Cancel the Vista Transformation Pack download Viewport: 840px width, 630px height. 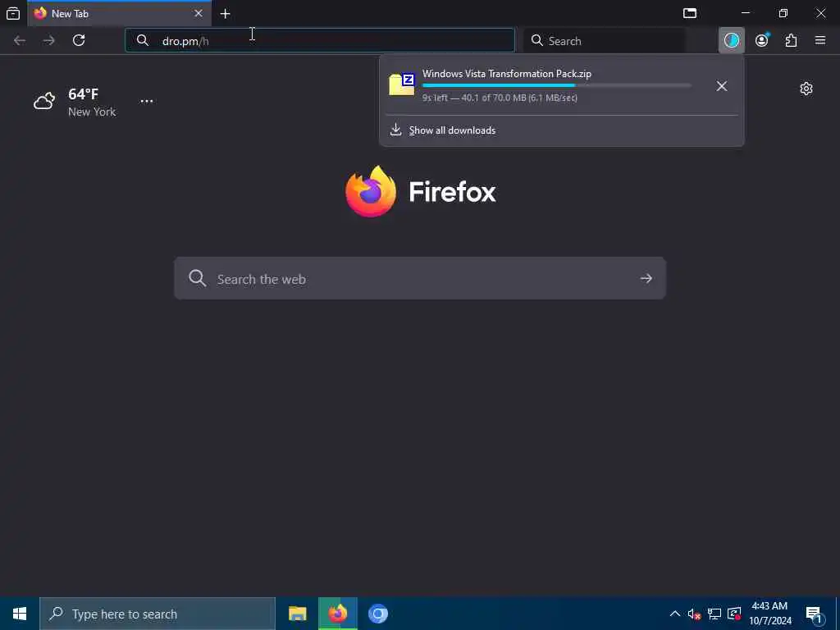(722, 86)
